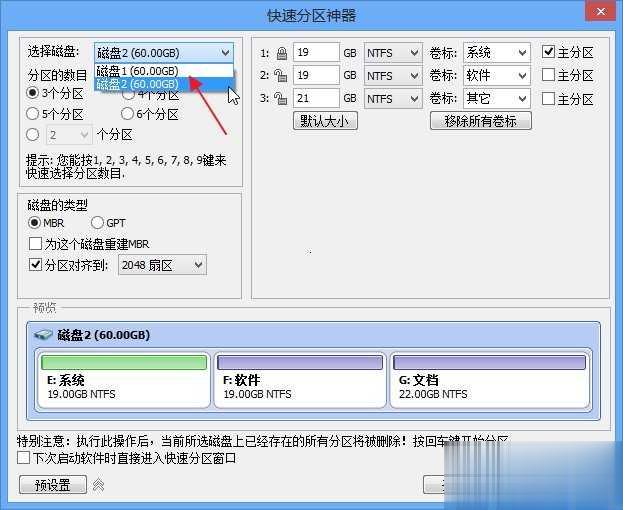This screenshot has width=623, height=510.
Task: Enable 下次启动软件时直接进入快速分区窗口 checkbox
Action: point(23,458)
